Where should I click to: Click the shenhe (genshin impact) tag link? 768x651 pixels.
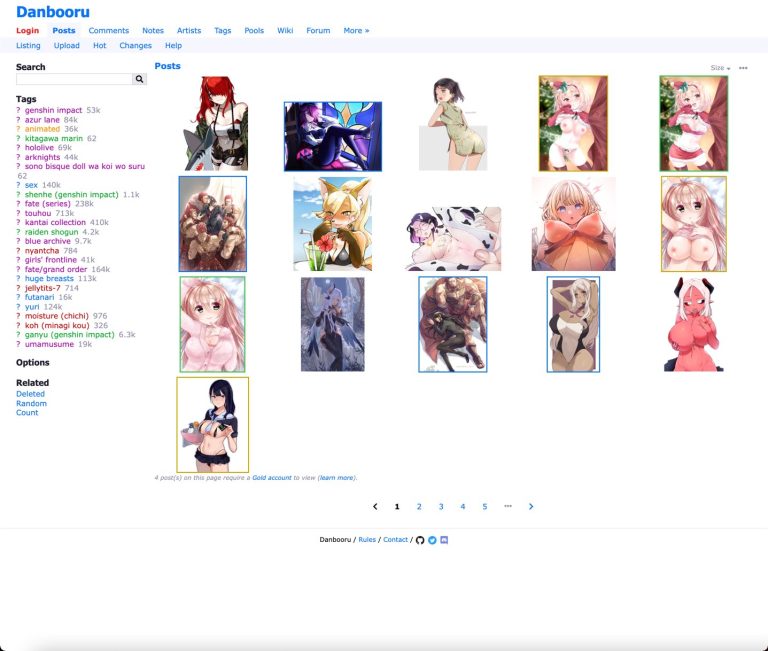point(72,194)
